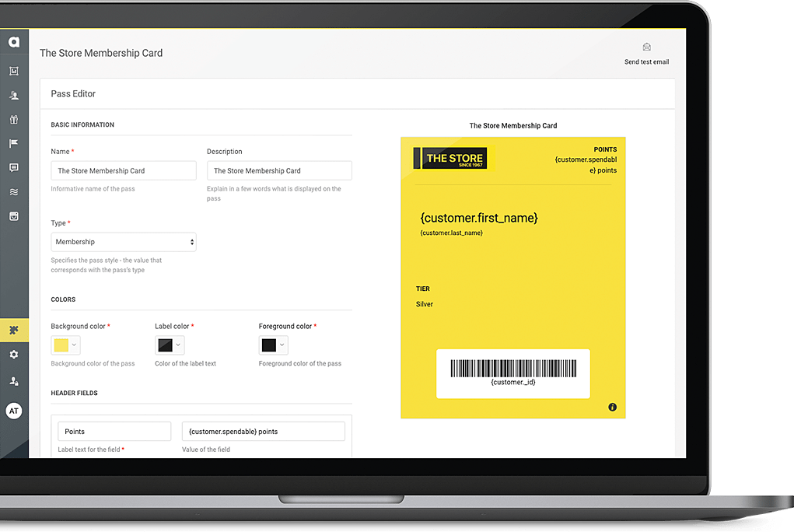Image resolution: width=794 pixels, height=532 pixels.
Task: Click the Send test email envelope icon
Action: point(647,47)
